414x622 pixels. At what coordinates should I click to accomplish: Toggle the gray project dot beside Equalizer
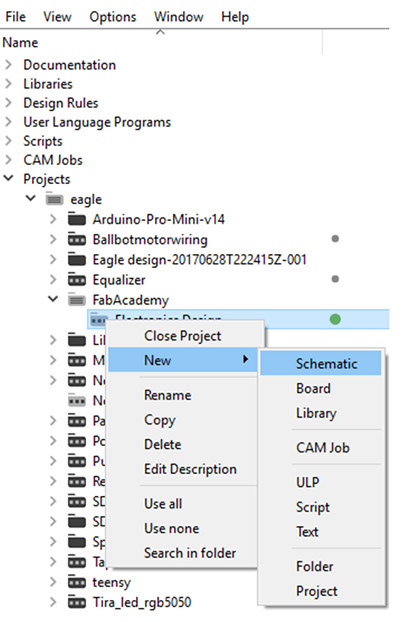(x=335, y=279)
